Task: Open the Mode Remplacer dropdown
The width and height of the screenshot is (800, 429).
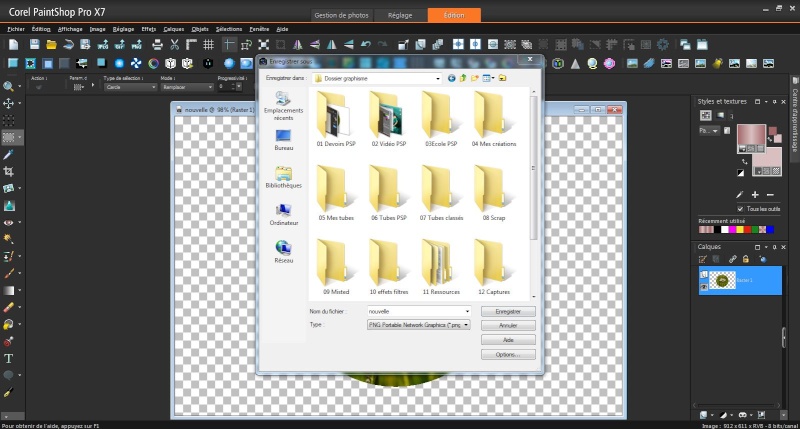Action: [187, 87]
